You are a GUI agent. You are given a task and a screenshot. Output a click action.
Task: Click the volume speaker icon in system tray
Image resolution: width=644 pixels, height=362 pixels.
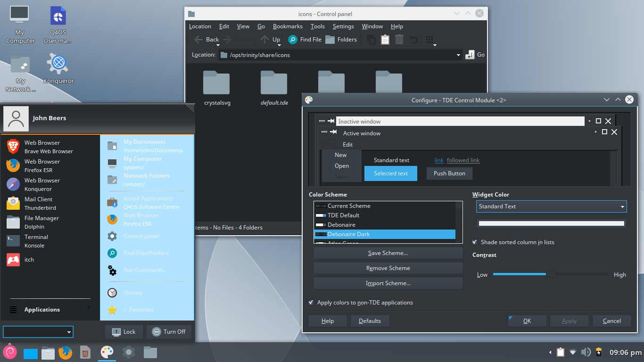point(586,352)
